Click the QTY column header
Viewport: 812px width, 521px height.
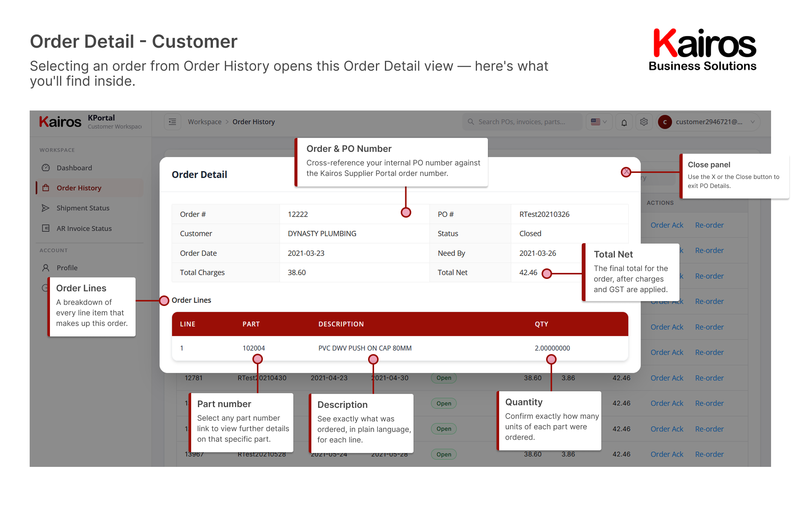pyautogui.click(x=541, y=324)
